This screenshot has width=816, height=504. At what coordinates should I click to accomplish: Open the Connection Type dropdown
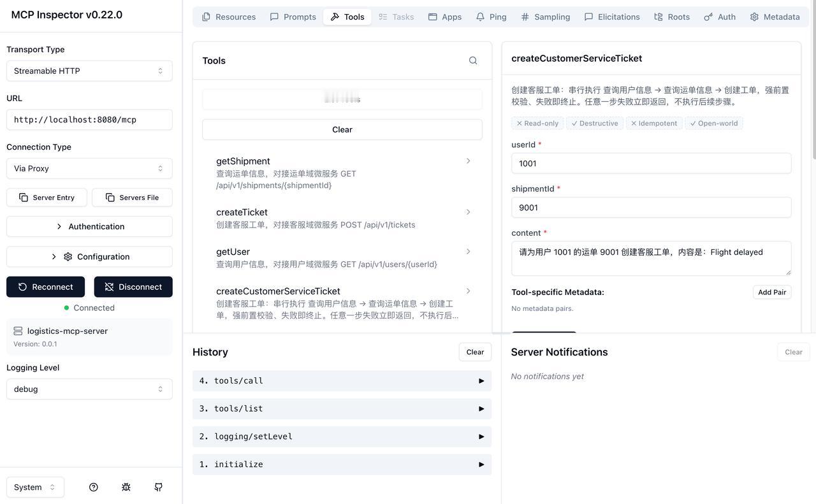point(89,168)
